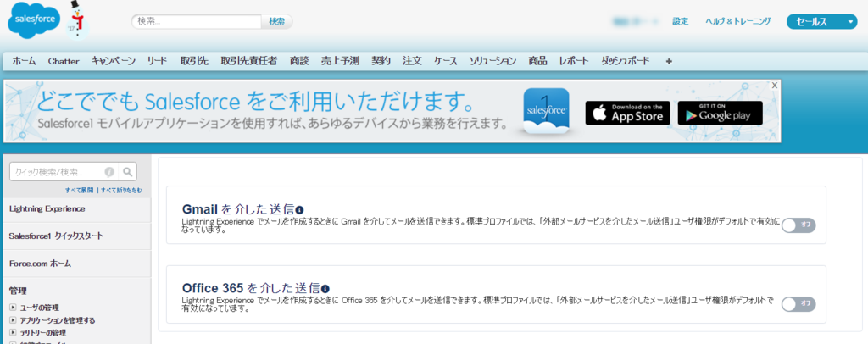Open the ホーム tab
868x344 pixels.
click(x=25, y=61)
